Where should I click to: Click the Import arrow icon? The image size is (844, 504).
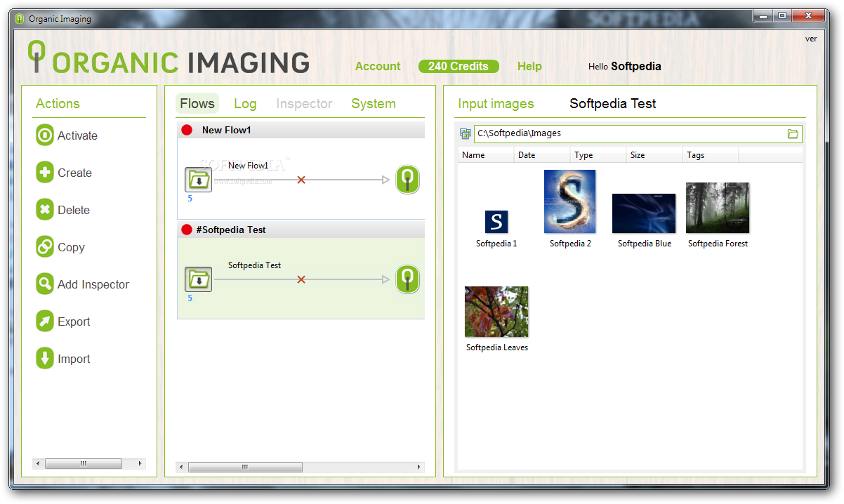point(45,359)
